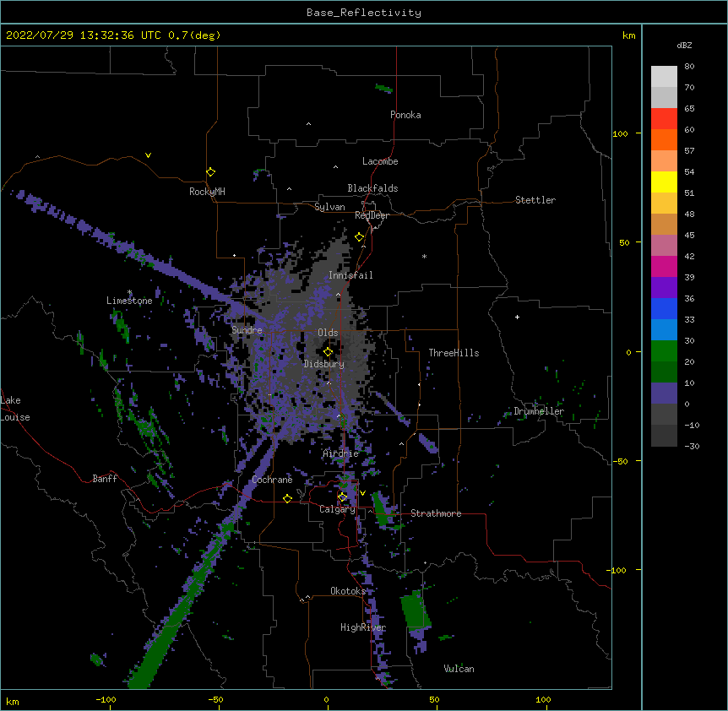Click the white asterisk marker above Limestone
728x711 pixels.
tap(129, 292)
